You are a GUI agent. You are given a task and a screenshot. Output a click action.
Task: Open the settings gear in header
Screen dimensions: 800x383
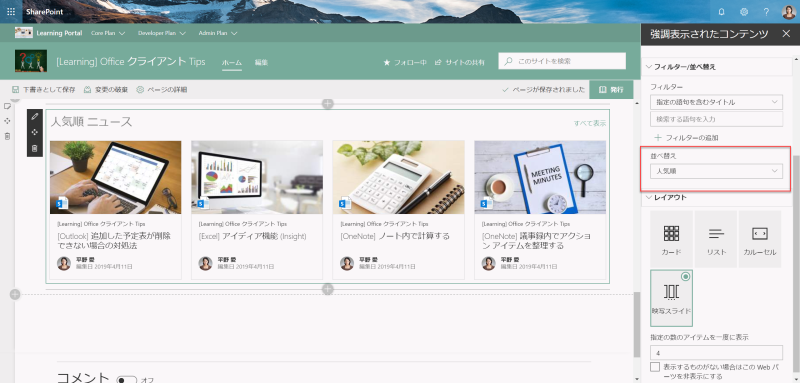pyautogui.click(x=744, y=12)
